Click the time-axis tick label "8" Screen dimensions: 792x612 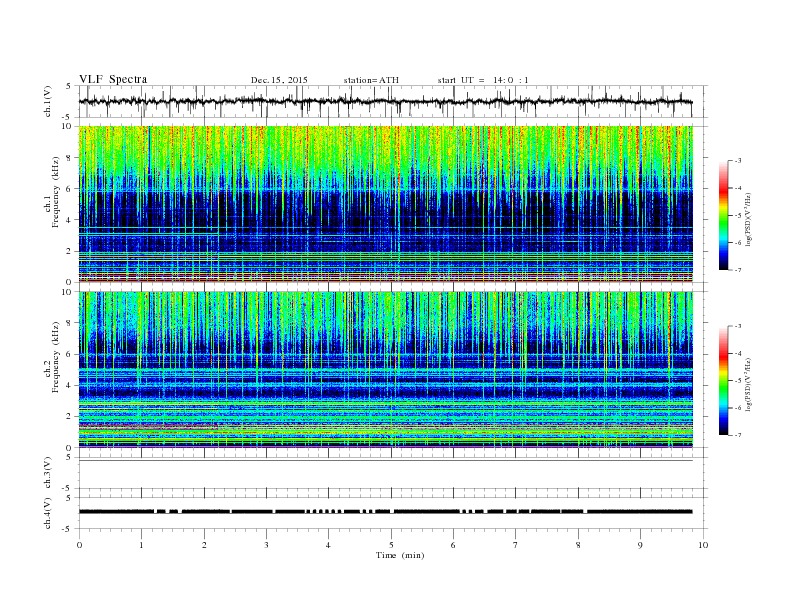pos(578,545)
